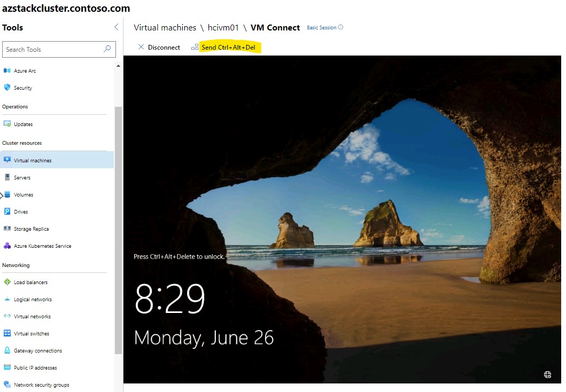Click the Network security groups icon
Viewport: 566px width, 392px height.
(7, 385)
